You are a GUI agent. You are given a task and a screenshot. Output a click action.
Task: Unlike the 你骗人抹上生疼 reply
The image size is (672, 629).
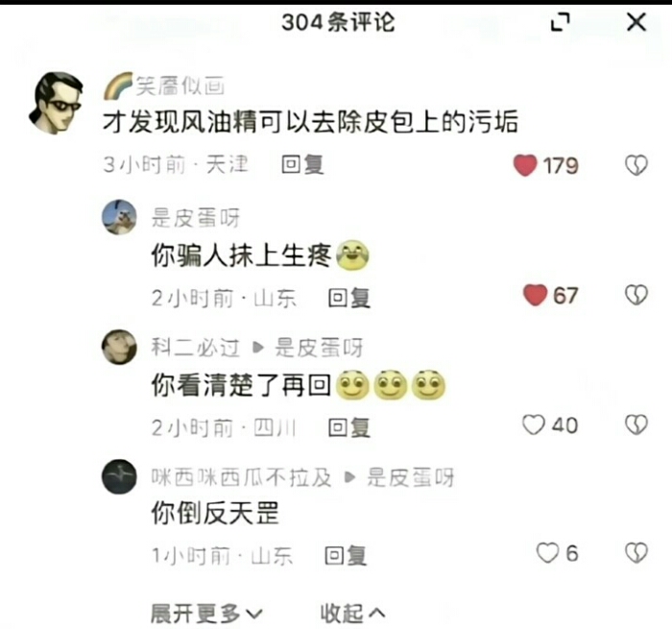(535, 296)
